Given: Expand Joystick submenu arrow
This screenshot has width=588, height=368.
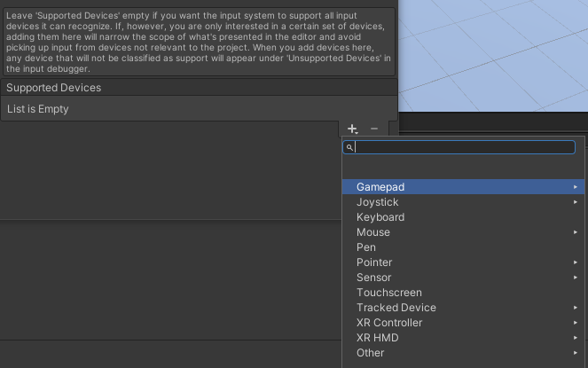Looking at the screenshot, I should 576,202.
